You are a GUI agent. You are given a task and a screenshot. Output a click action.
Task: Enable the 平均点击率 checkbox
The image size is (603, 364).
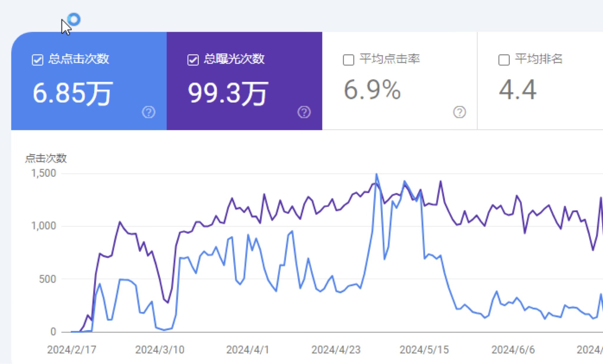[x=348, y=60]
